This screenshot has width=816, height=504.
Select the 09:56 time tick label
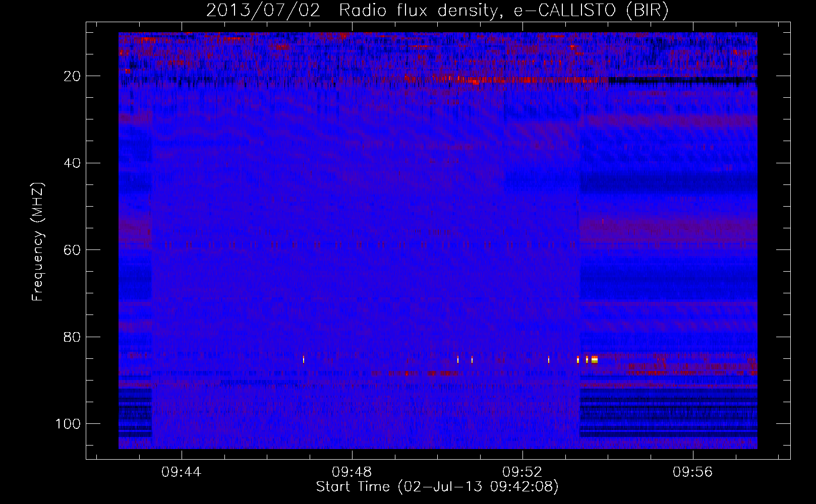pos(692,472)
